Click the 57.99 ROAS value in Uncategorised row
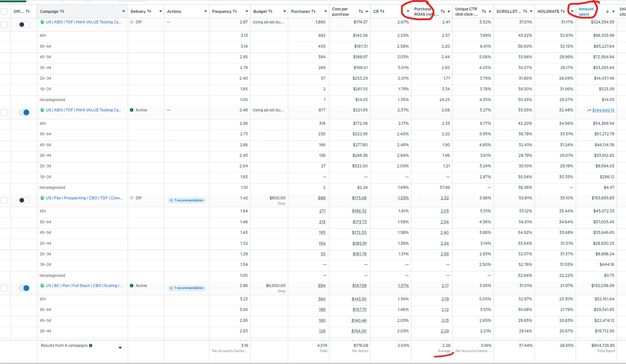This screenshot has height=364, width=626. (x=444, y=187)
